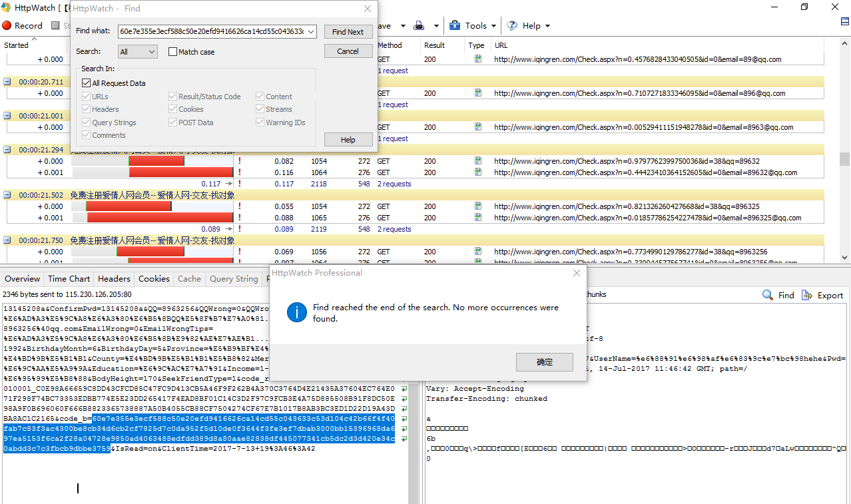Screen dimensions: 851x504
Task: Click the Help question mark icon
Action: [x=512, y=26]
